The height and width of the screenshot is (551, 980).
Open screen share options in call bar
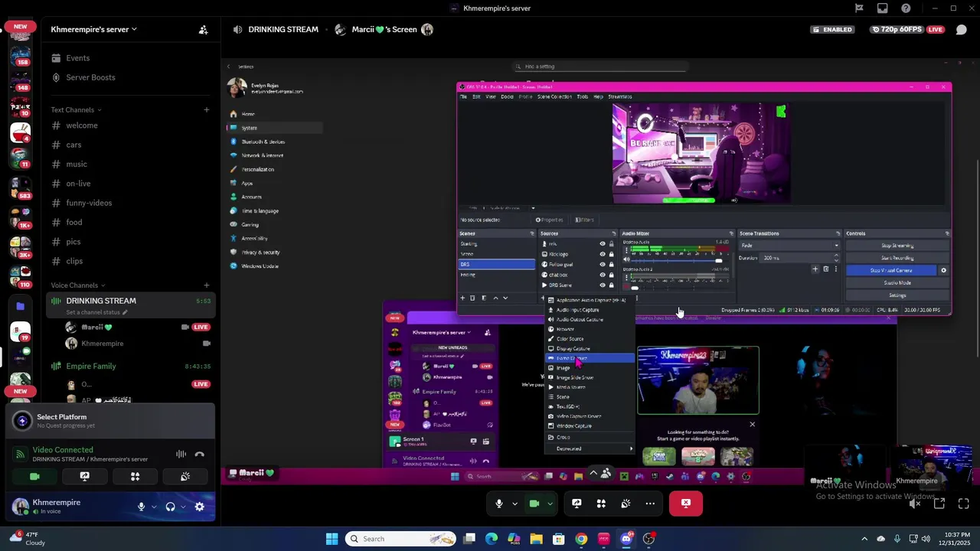coord(577,504)
